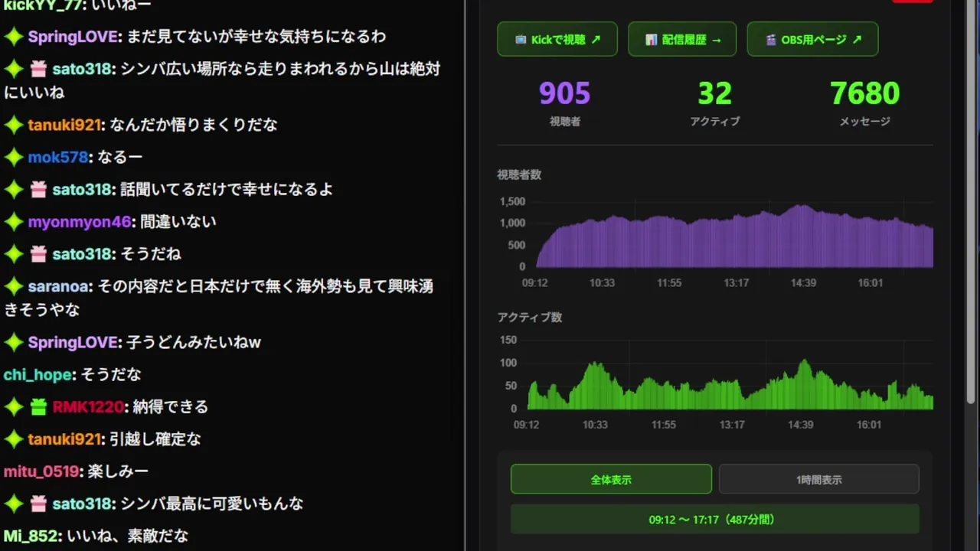This screenshot has height=551, width=980.
Task: Click pink gift badge on sato318's シンバ最高に message
Action: [x=38, y=504]
